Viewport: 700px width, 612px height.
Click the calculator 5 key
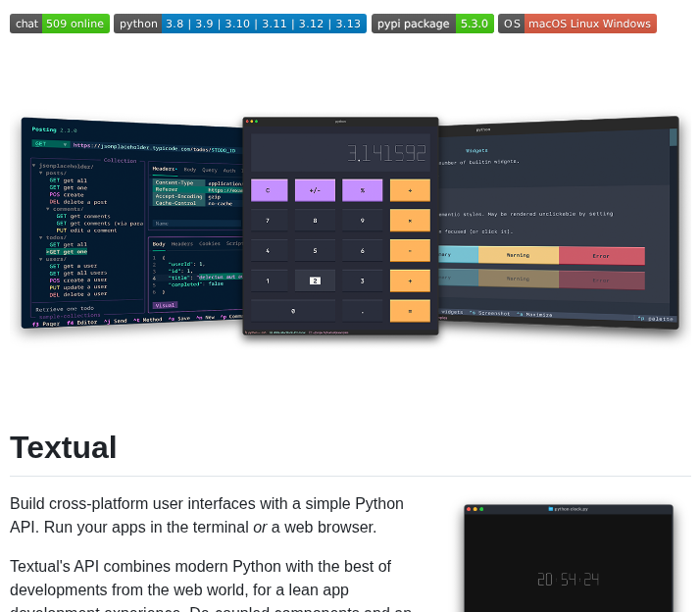[315, 251]
